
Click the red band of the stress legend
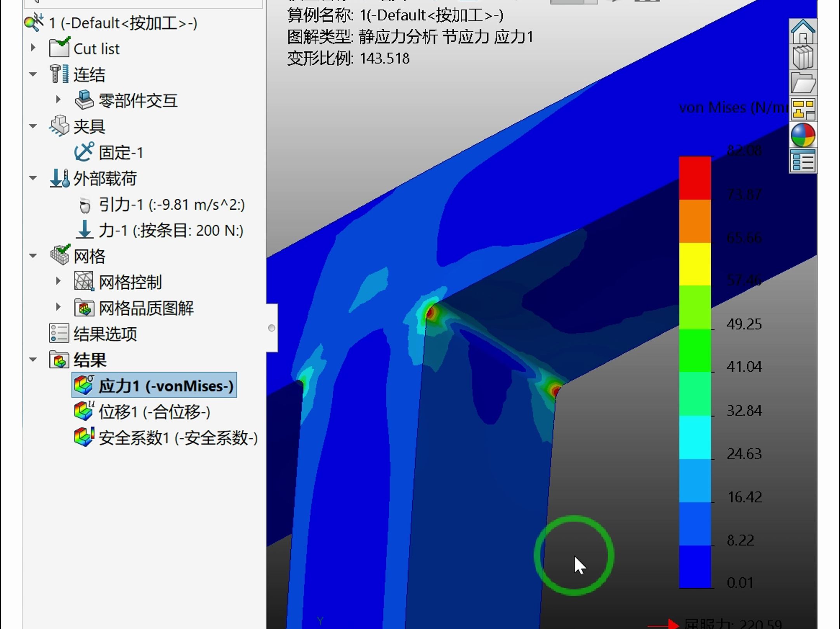point(695,178)
